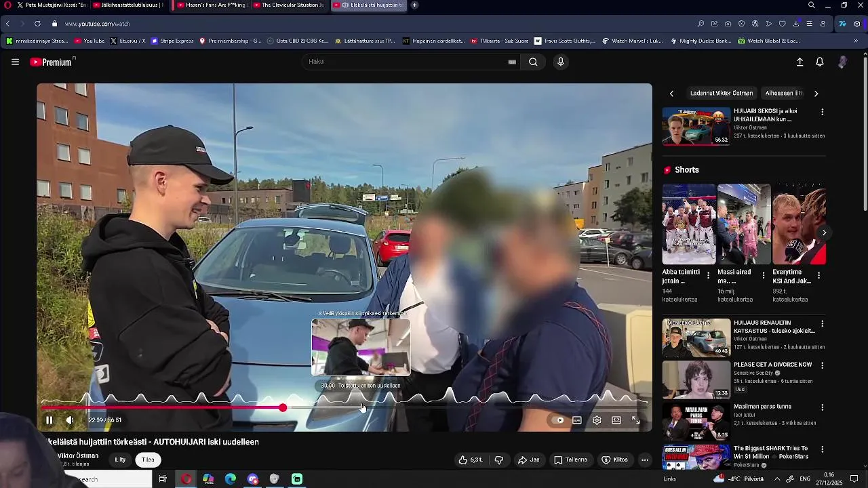Switch to theater mode in the player
Viewport: 868px width, 488px height.
pos(616,420)
